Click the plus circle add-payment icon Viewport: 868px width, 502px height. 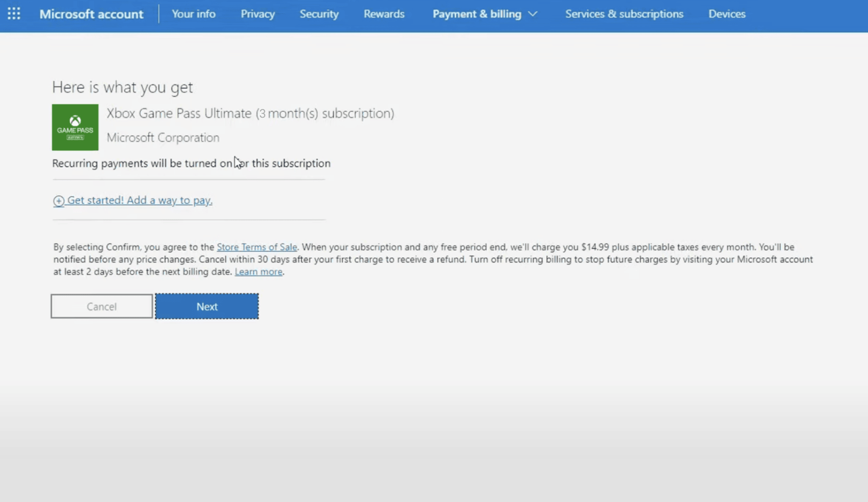coord(58,201)
